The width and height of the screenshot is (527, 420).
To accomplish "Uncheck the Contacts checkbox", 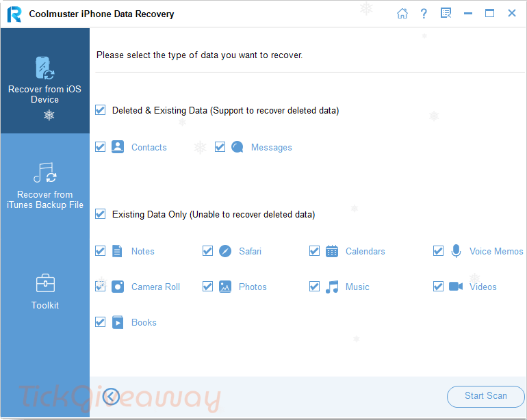I will [x=100, y=147].
